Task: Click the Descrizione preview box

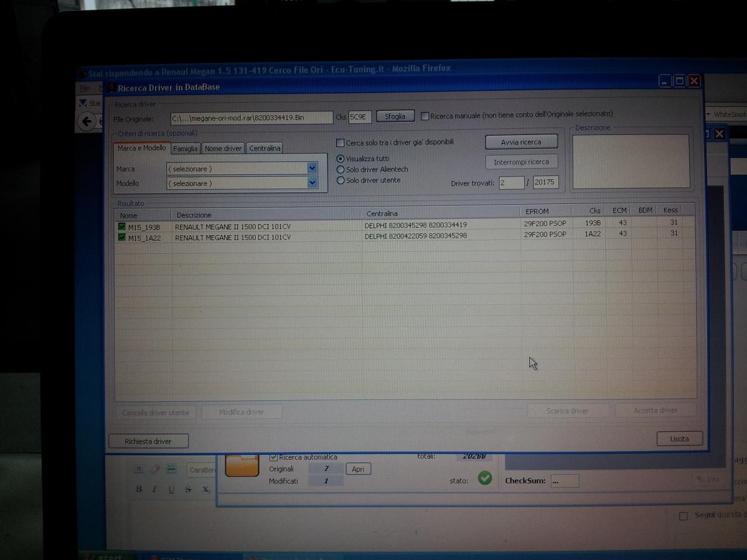Action: 631,161
